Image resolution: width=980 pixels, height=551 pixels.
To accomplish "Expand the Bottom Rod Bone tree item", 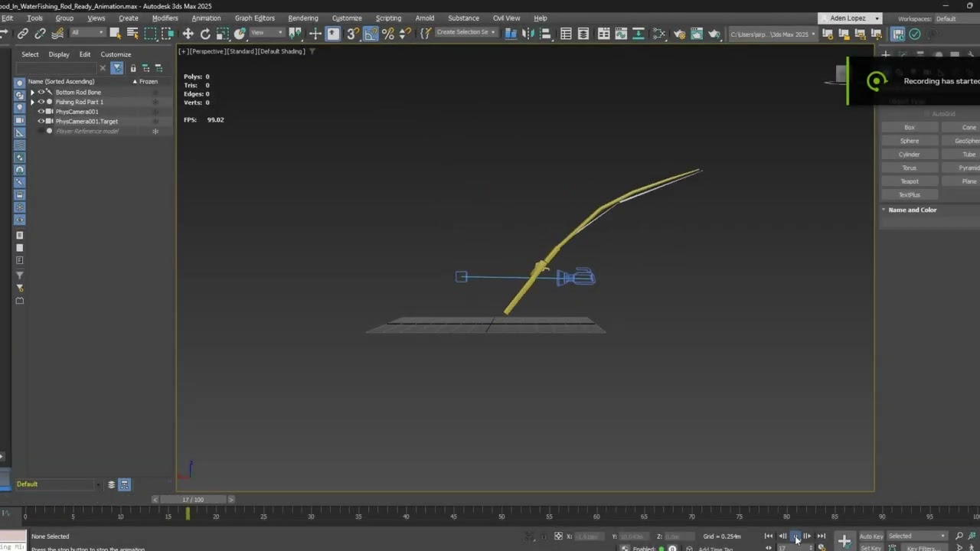I will tap(32, 92).
